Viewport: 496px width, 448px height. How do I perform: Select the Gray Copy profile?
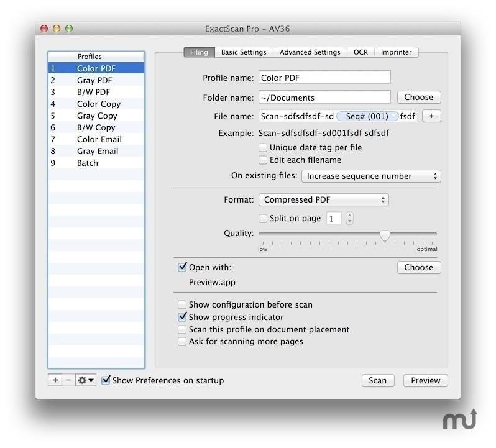96,116
